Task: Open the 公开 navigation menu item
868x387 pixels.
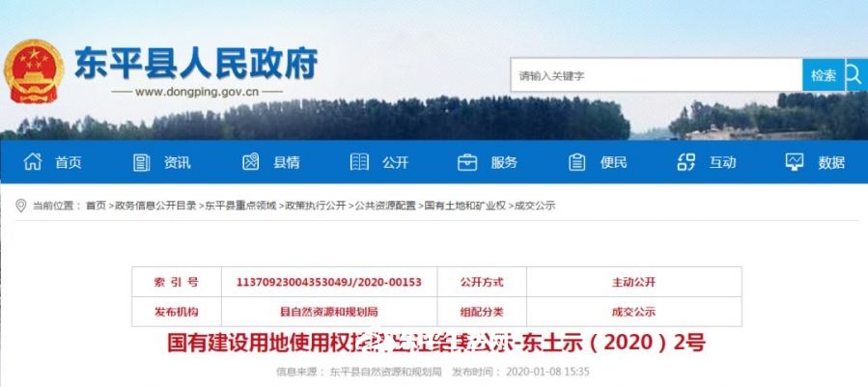Action: [x=395, y=162]
